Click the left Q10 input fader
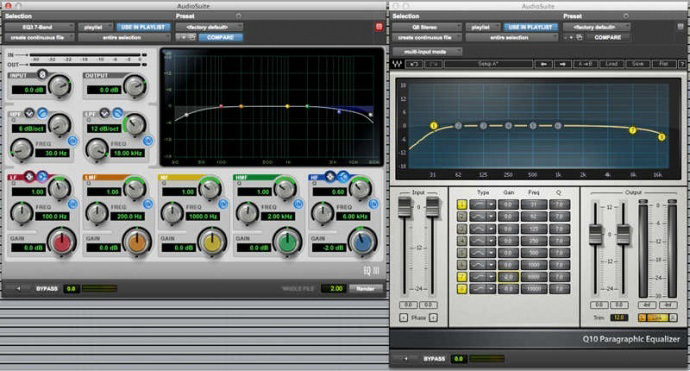690x371 pixels. [x=405, y=207]
